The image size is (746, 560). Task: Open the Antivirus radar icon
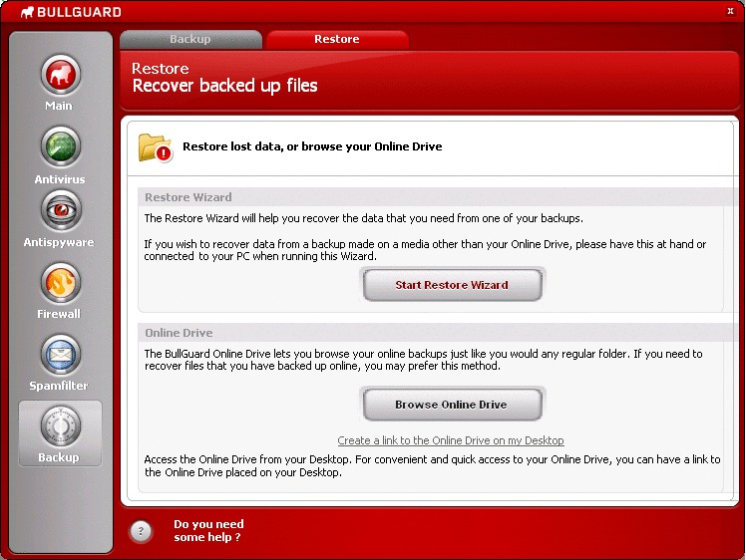[x=61, y=146]
